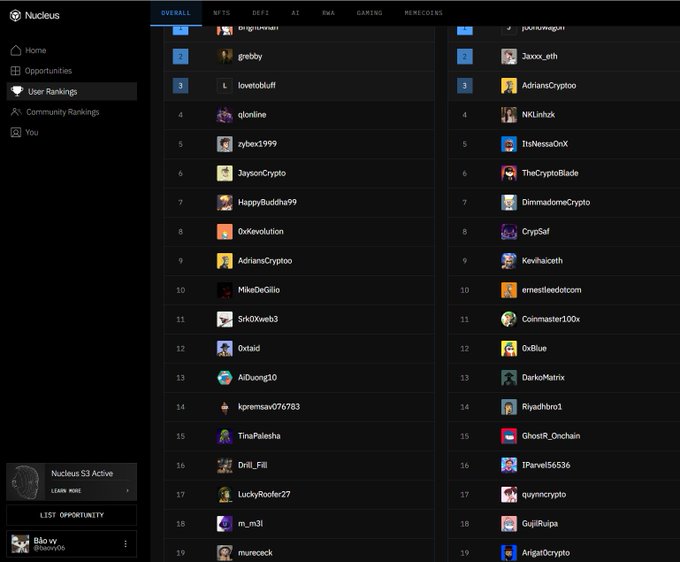680x562 pixels.
Task: Switch to the AI tab
Action: click(295, 13)
